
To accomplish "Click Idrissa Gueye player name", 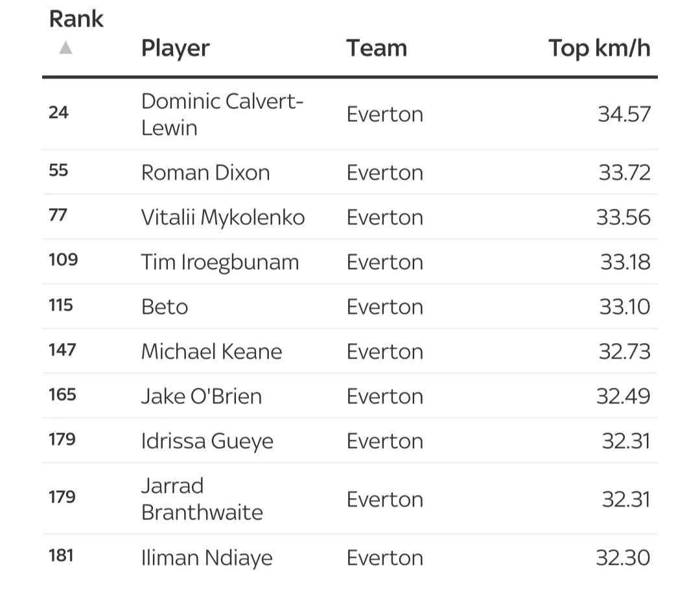I will pyautogui.click(x=207, y=441).
